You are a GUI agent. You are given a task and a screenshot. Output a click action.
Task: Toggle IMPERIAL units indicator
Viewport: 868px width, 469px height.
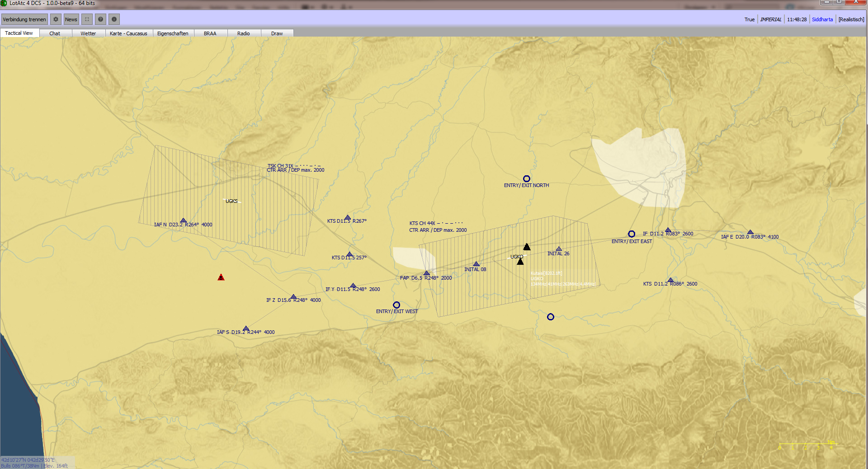[x=770, y=19]
